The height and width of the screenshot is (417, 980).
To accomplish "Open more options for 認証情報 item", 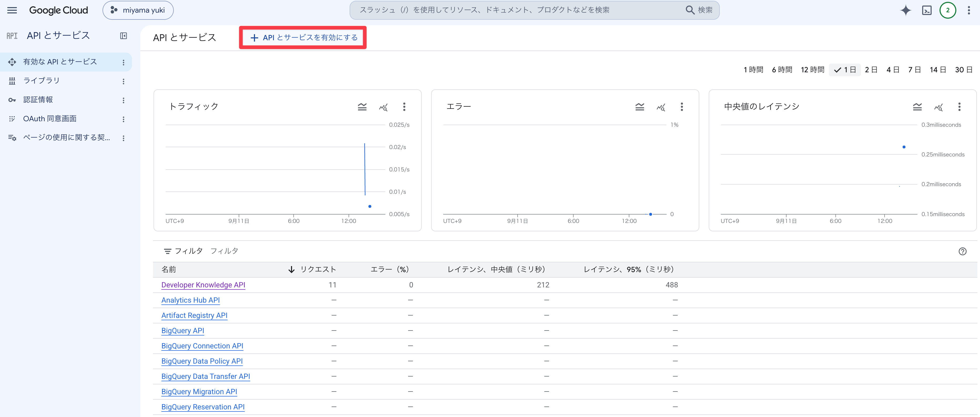I will pyautogui.click(x=123, y=100).
